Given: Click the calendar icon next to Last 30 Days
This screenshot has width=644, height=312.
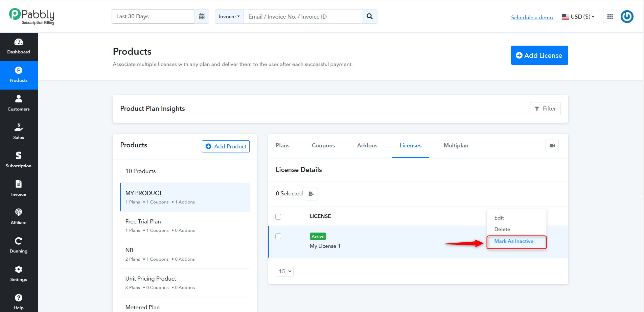Looking at the screenshot, I should click(202, 17).
